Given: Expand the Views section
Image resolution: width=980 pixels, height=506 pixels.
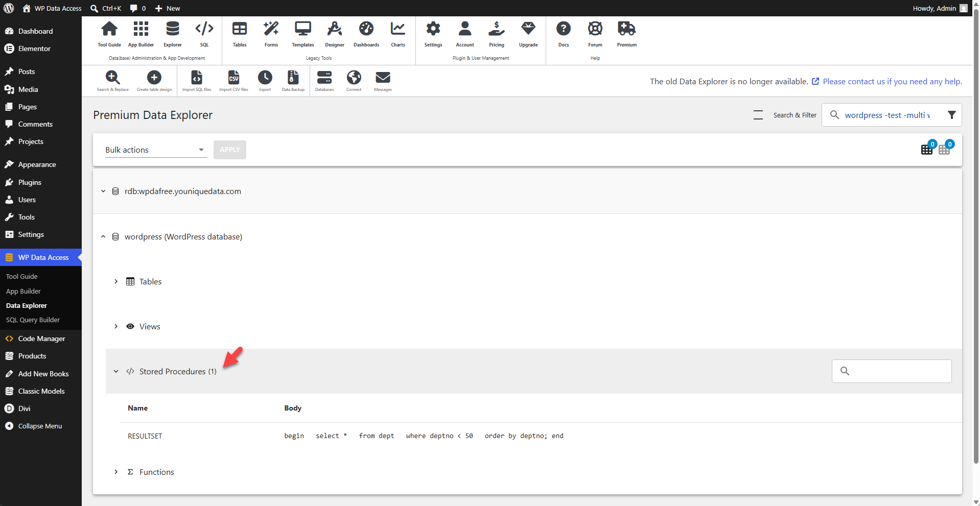Looking at the screenshot, I should tap(116, 326).
